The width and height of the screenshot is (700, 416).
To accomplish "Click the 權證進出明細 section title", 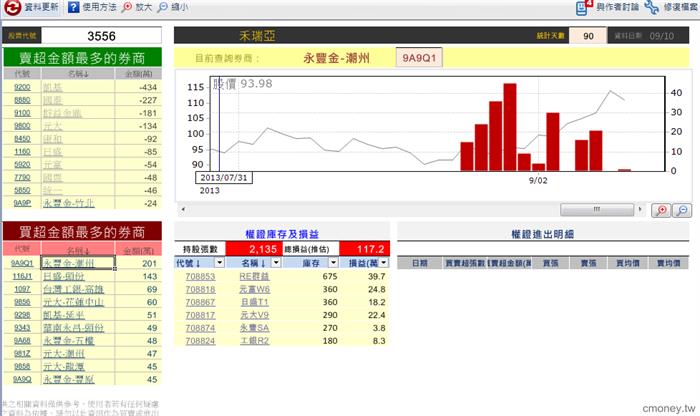I will coord(542,234).
